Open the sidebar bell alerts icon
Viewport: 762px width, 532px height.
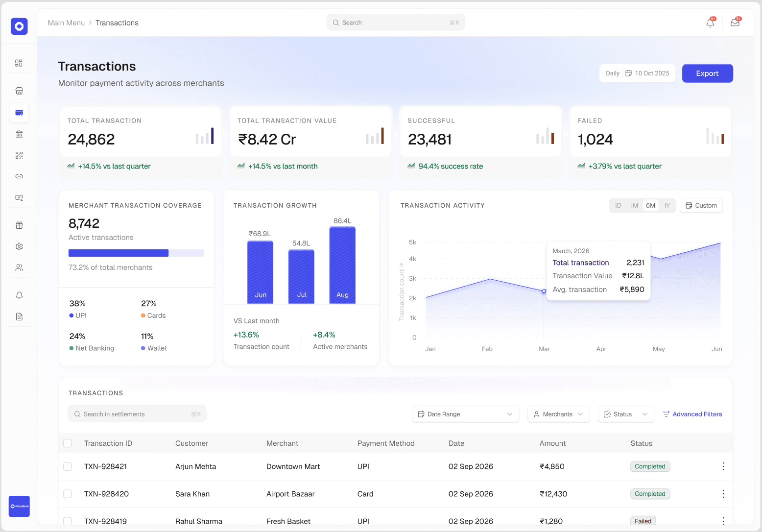19,295
